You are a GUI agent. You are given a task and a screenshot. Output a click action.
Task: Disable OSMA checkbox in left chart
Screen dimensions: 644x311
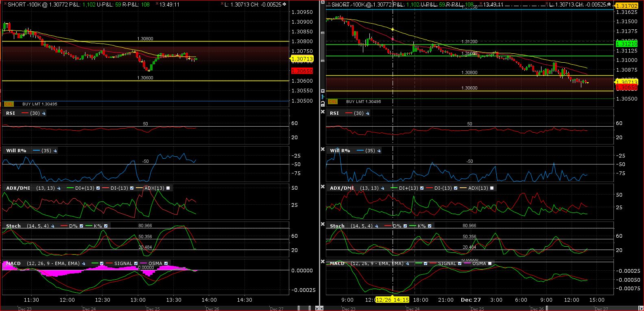166,263
